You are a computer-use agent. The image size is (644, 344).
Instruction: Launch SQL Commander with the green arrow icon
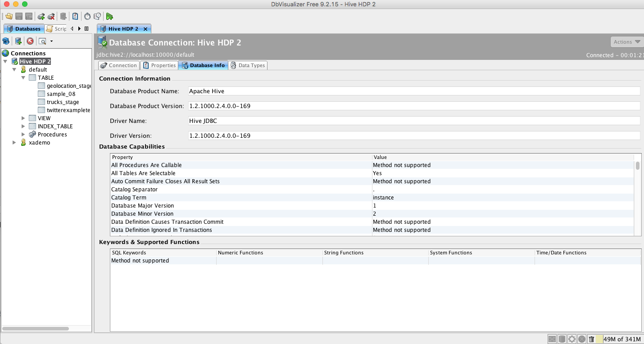pyautogui.click(x=109, y=17)
